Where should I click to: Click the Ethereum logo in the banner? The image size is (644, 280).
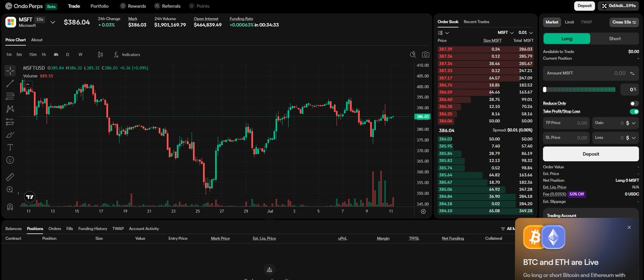click(553, 237)
